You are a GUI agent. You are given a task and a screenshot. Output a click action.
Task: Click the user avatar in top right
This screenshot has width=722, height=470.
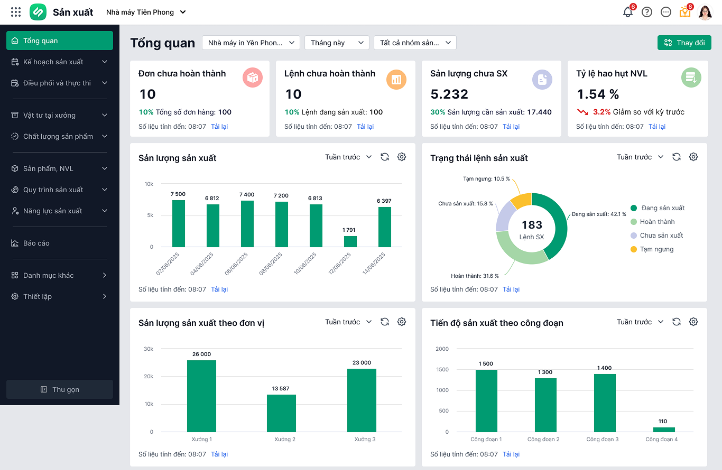point(704,12)
